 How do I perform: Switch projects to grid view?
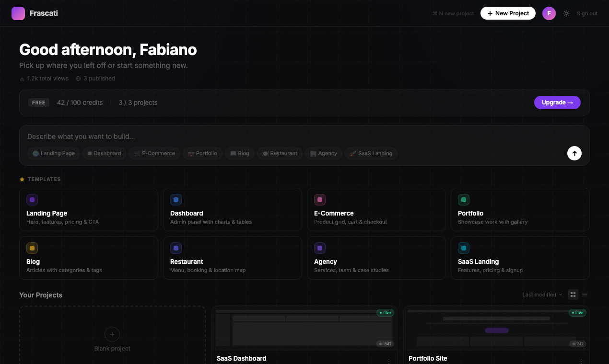573,295
